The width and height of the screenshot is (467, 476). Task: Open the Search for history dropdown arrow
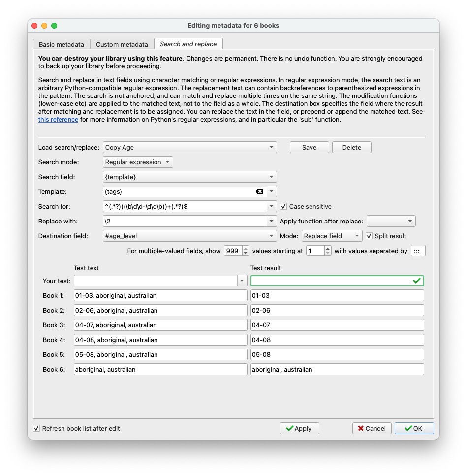272,206
